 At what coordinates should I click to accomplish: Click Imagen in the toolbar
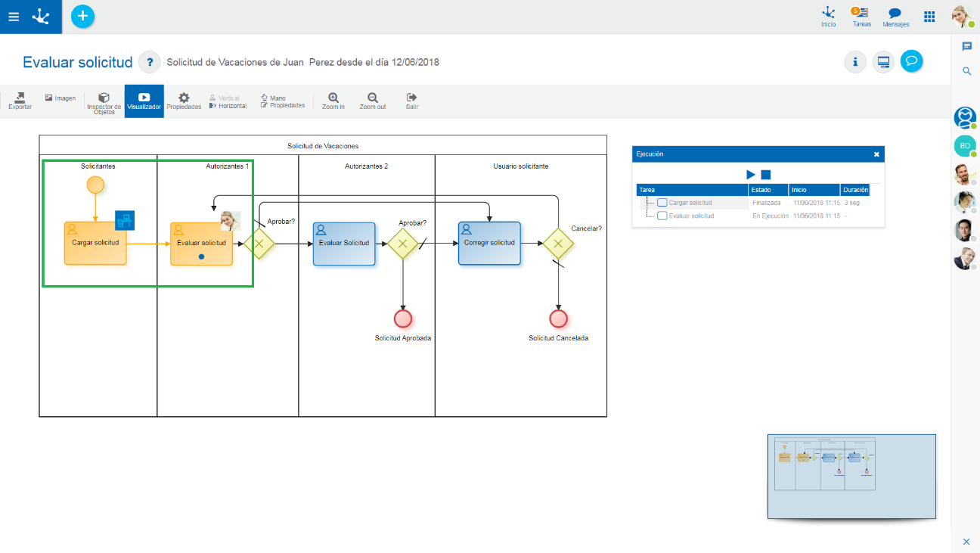[60, 98]
